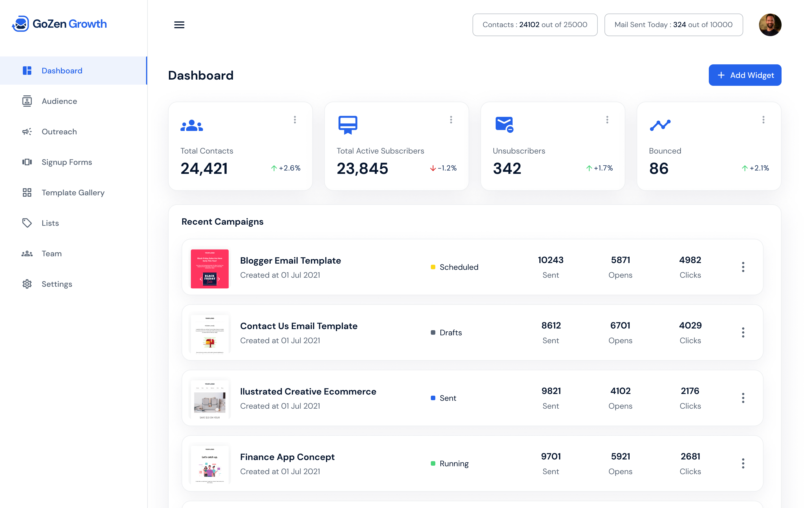
Task: Click the 342 unsubscribers value
Action: click(x=507, y=168)
